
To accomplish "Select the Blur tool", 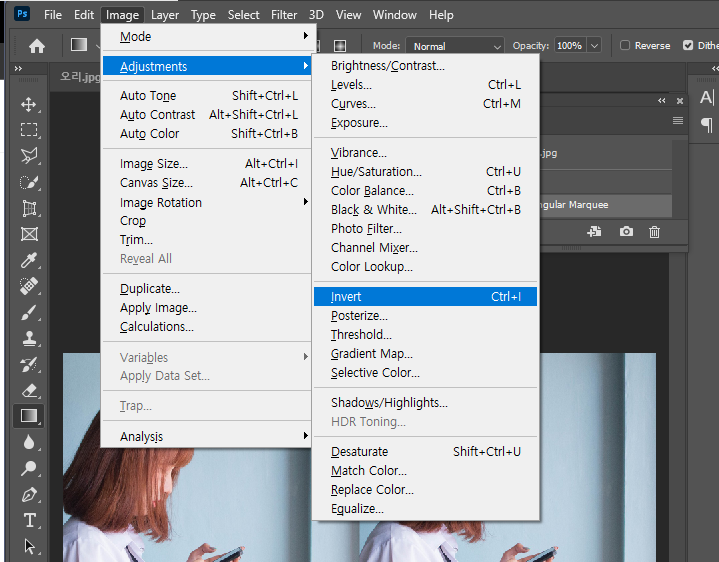I will point(29,442).
